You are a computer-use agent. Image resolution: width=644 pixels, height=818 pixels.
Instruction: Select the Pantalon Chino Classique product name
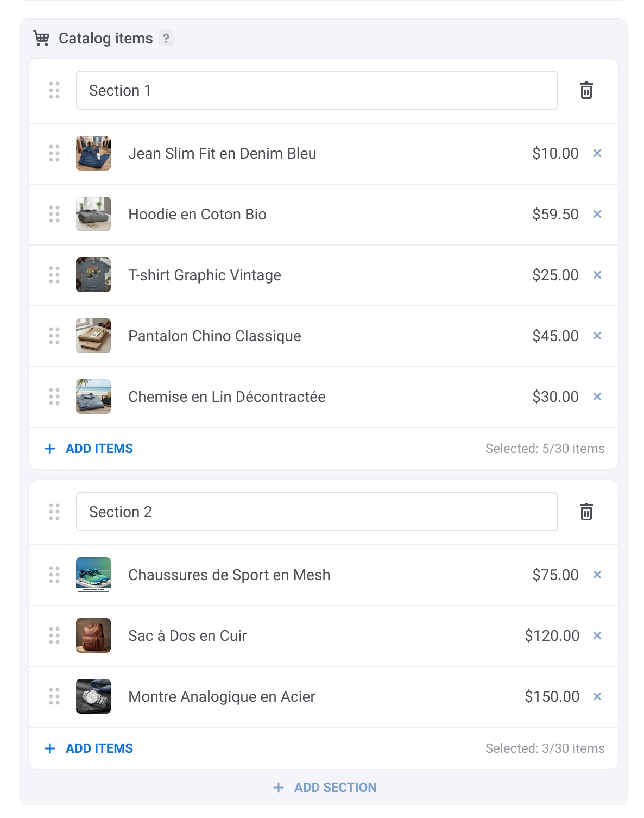point(214,336)
